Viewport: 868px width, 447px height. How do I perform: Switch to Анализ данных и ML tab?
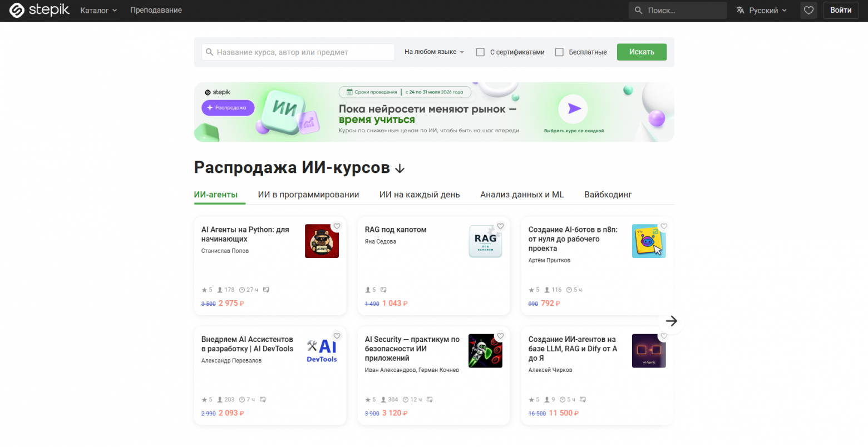click(522, 195)
